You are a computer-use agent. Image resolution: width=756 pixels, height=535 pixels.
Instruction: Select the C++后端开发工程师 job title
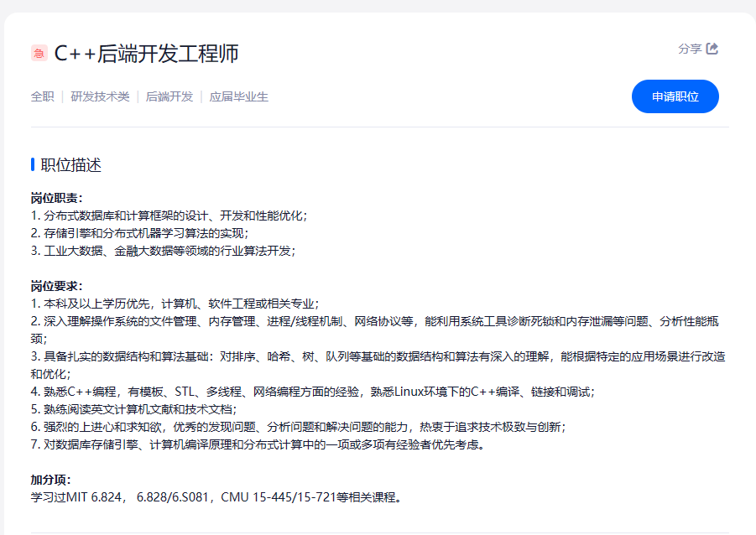click(147, 54)
